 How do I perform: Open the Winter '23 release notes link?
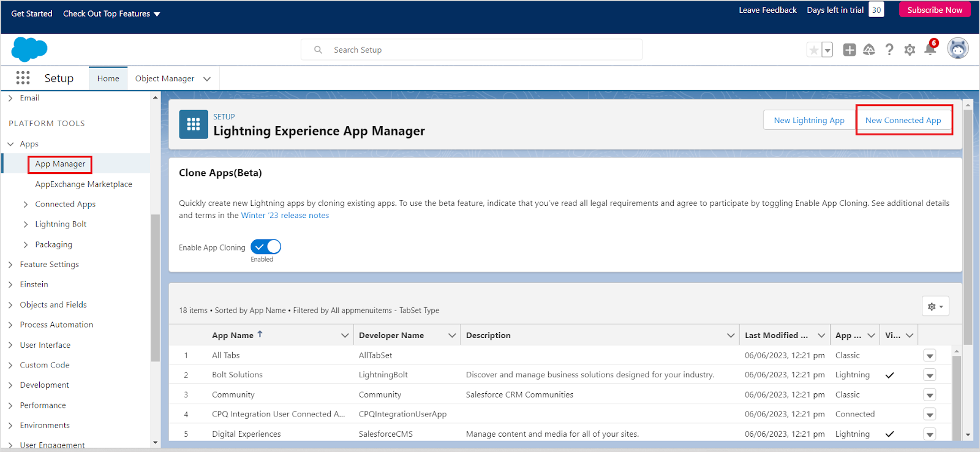(285, 216)
